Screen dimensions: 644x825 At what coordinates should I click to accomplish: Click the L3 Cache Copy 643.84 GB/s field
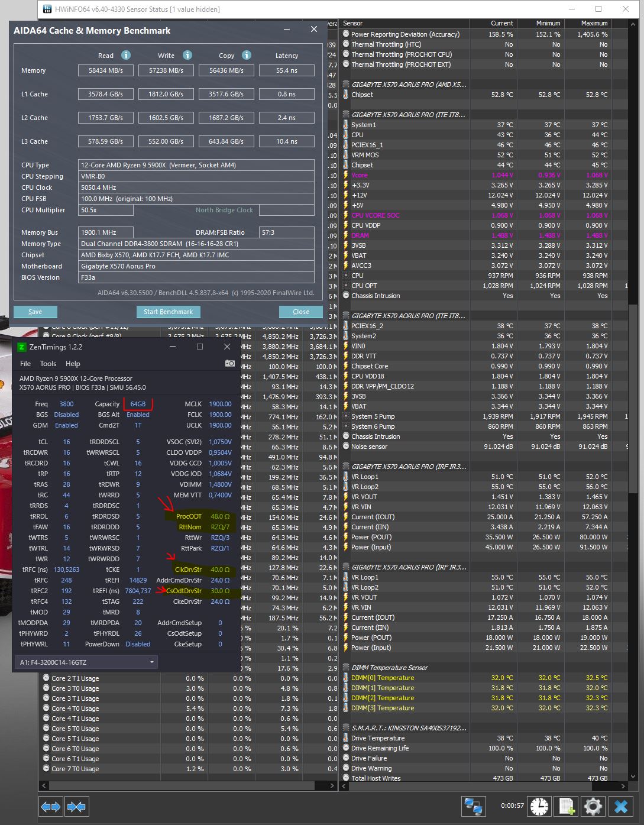pos(226,141)
